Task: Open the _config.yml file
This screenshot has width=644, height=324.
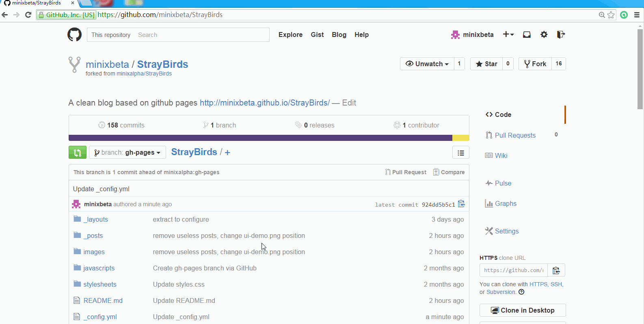Action: [100, 317]
